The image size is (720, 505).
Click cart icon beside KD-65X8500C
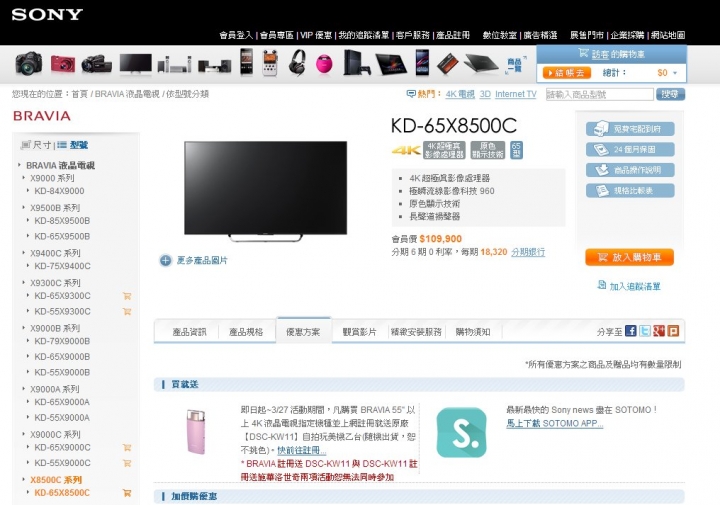click(127, 493)
